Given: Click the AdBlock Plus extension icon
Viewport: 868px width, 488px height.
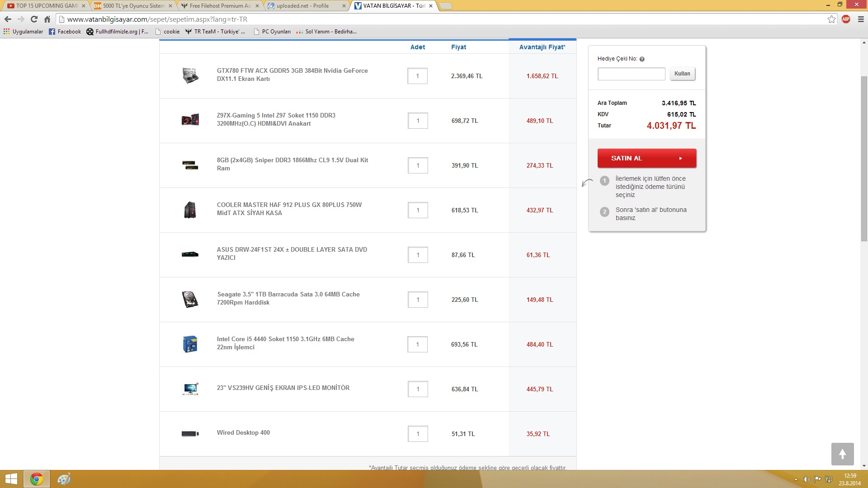Looking at the screenshot, I should pyautogui.click(x=846, y=19).
